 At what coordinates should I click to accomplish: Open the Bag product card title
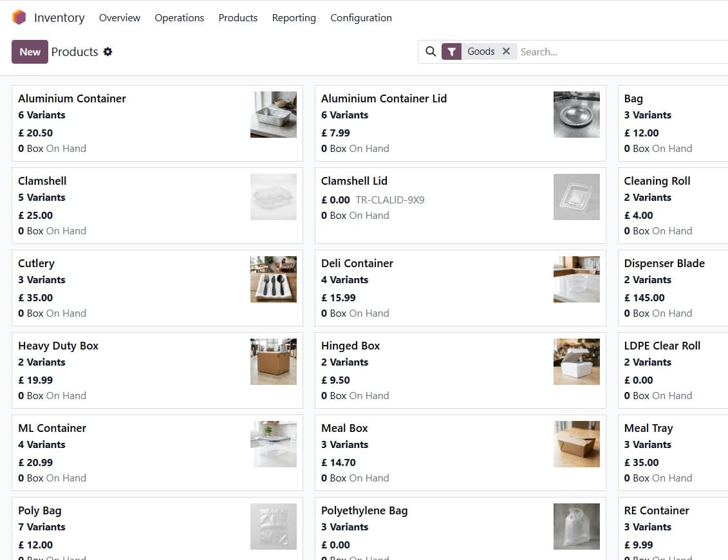tap(633, 99)
